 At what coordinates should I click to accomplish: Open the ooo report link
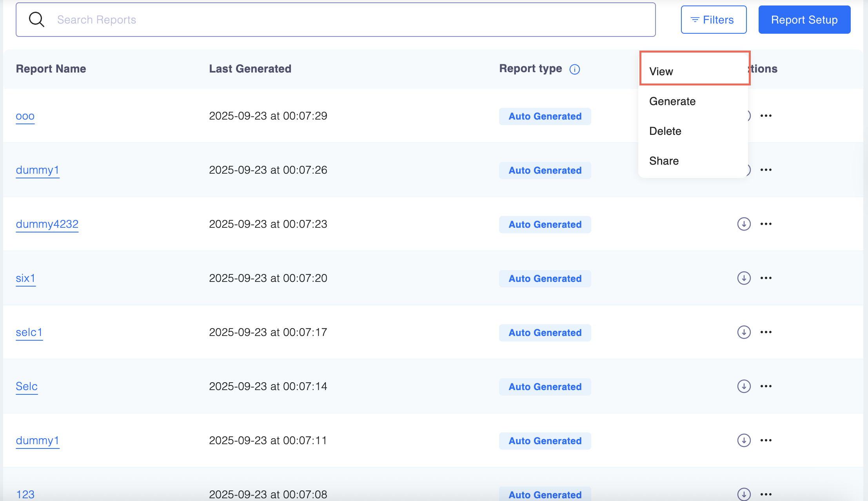(x=25, y=116)
